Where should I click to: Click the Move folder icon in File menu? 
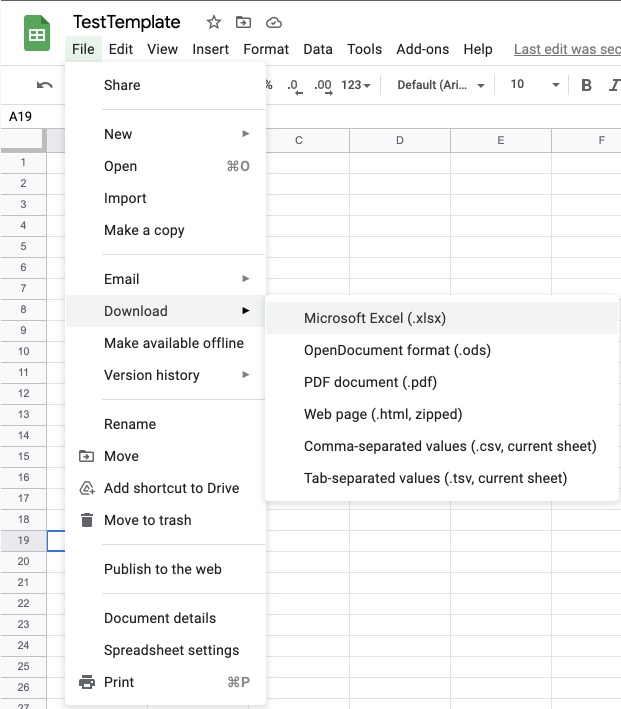pos(86,456)
